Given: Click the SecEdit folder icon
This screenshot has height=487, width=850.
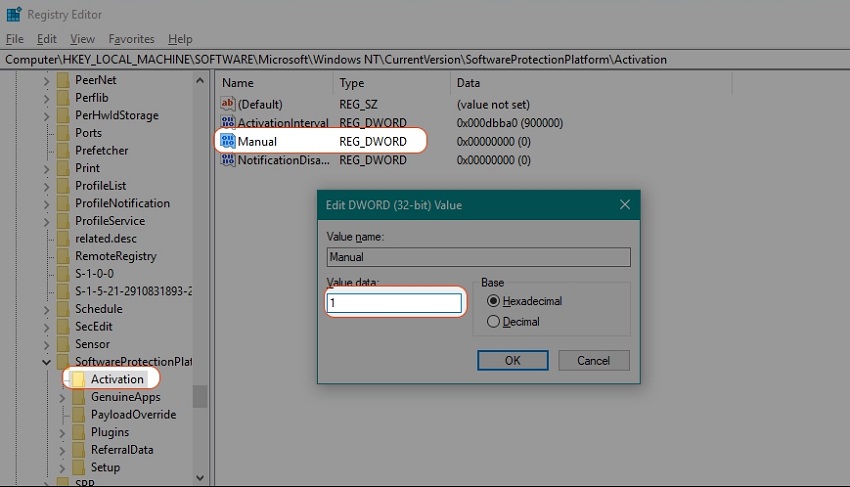Looking at the screenshot, I should click(63, 326).
